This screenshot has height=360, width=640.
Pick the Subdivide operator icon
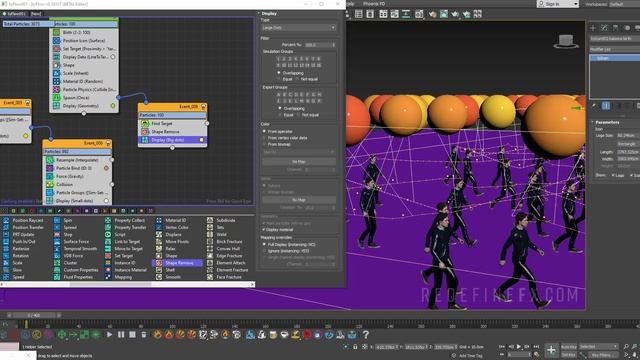(210, 220)
